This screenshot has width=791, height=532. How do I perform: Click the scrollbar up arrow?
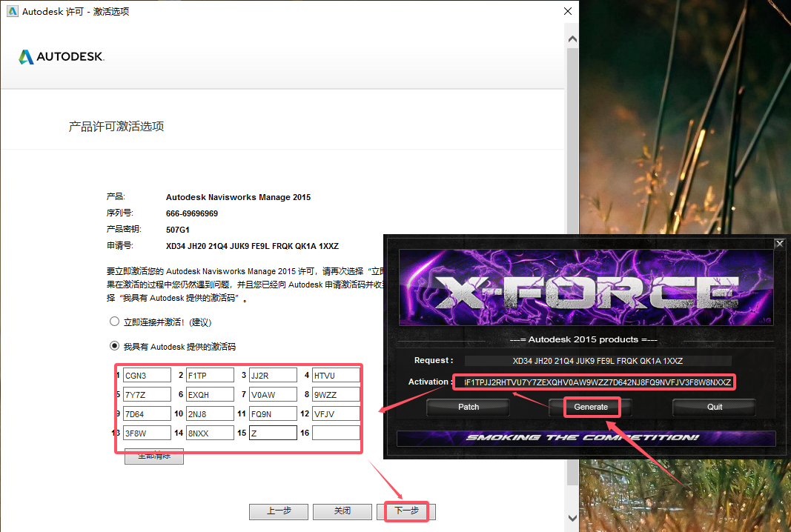click(572, 39)
